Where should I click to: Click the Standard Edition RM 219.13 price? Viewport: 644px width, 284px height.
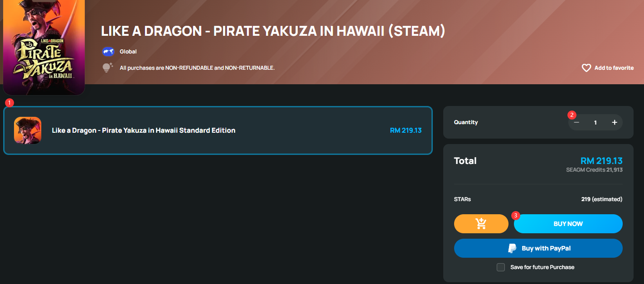(406, 130)
